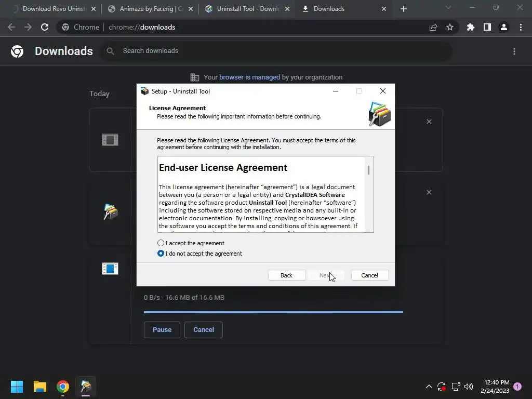
Task: Go forward in browser history
Action: tap(28, 27)
